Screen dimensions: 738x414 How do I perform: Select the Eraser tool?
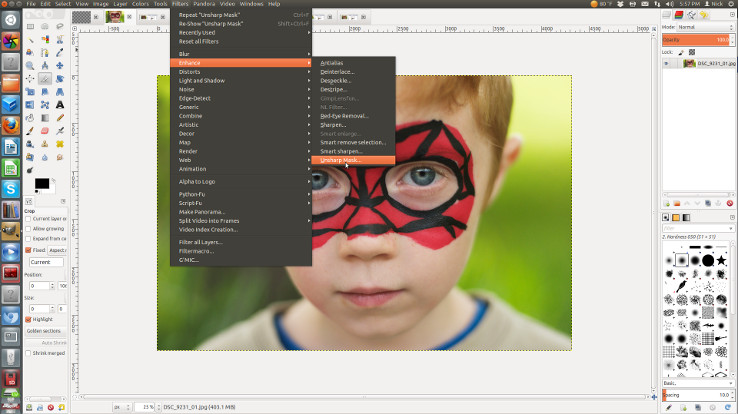(x=45, y=131)
